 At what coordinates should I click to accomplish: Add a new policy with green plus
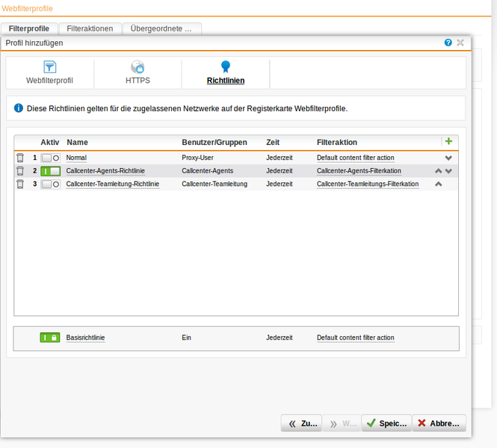tap(448, 141)
